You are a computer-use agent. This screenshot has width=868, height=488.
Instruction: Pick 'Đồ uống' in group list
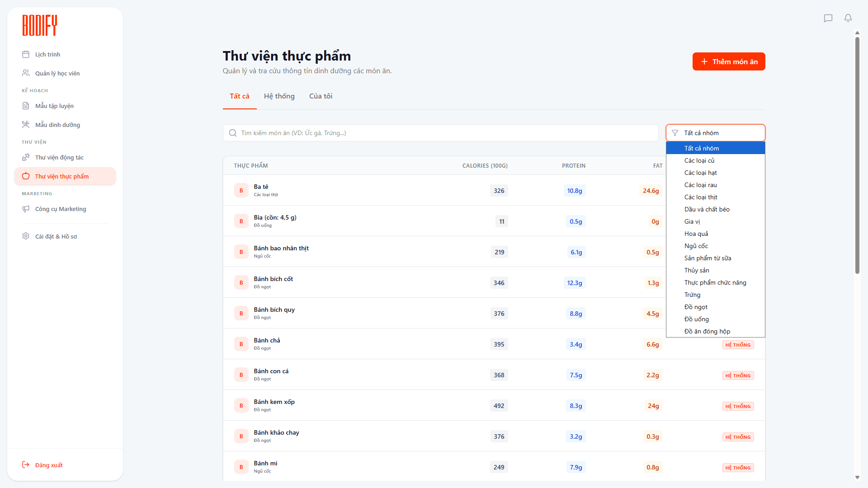point(696,319)
